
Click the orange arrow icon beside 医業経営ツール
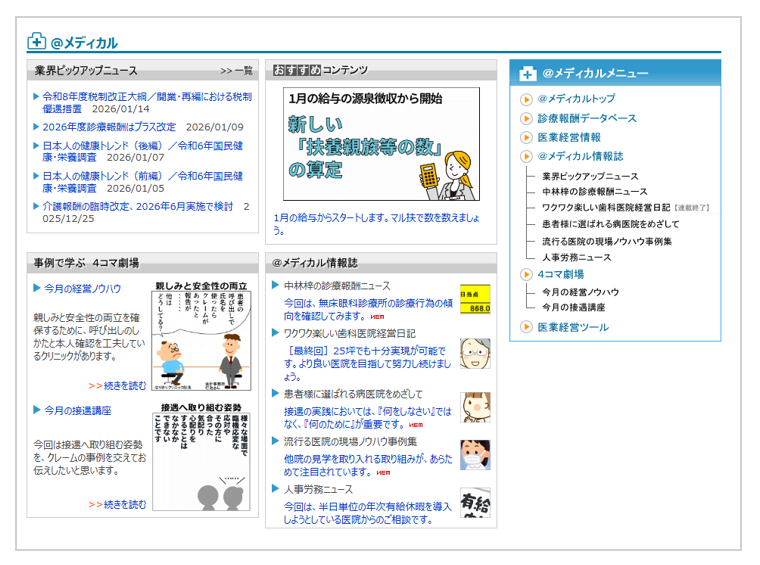point(526,327)
